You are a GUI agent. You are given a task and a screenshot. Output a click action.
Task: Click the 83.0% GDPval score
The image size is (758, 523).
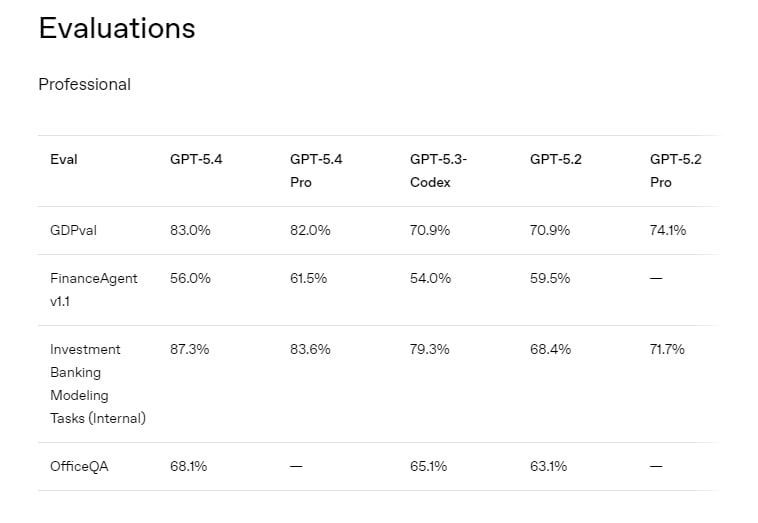pyautogui.click(x=190, y=230)
